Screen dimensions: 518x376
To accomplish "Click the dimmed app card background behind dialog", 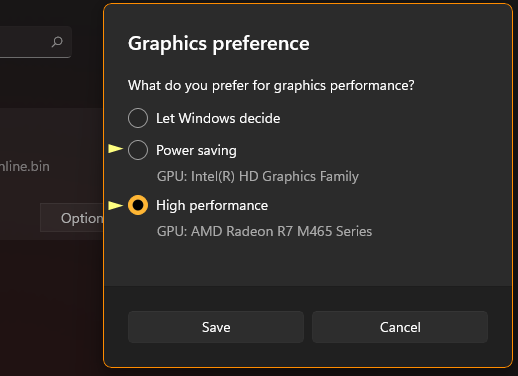I will (x=52, y=137).
